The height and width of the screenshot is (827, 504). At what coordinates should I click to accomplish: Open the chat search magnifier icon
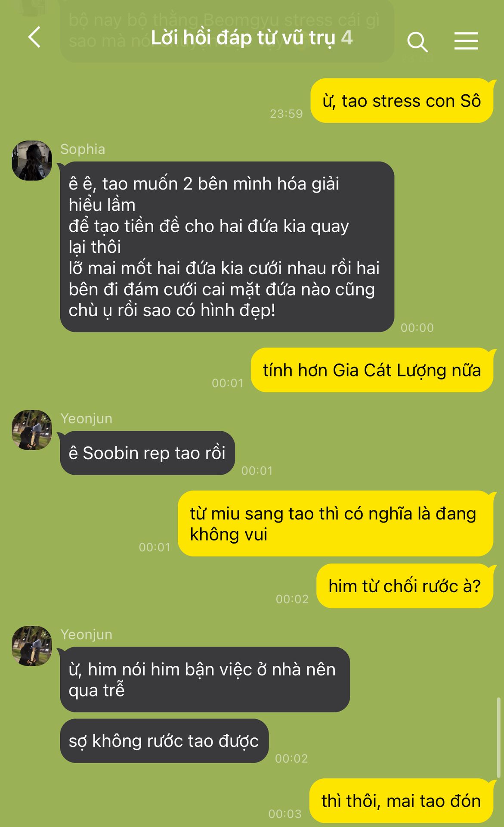[417, 42]
